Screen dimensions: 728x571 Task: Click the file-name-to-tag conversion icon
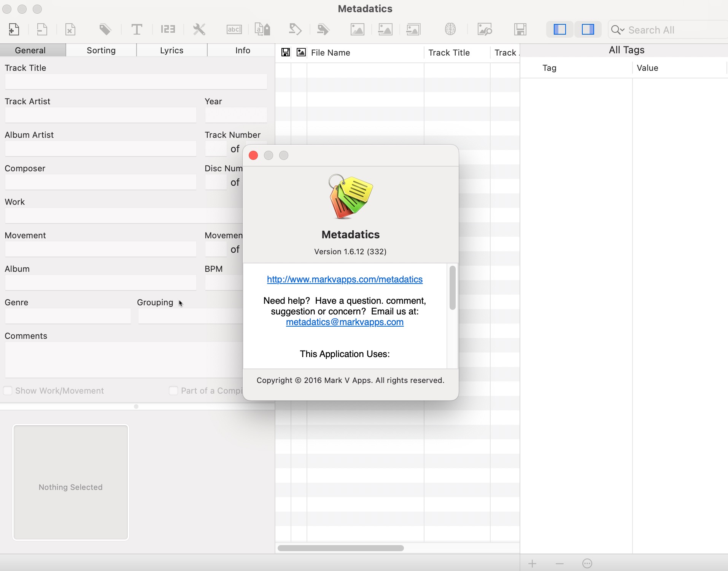(x=262, y=29)
